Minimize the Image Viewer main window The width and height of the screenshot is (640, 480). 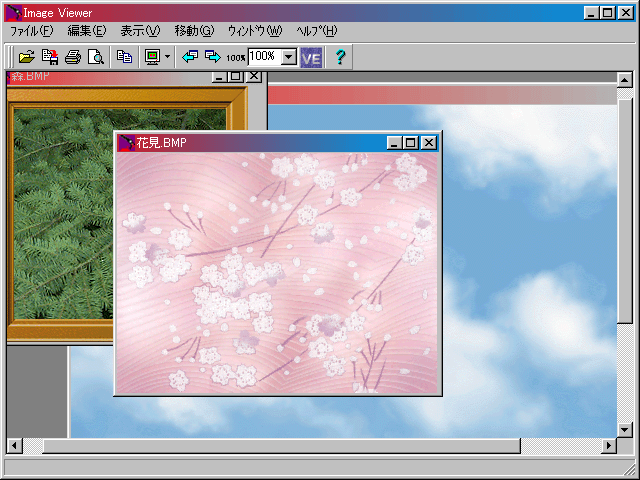click(591, 13)
